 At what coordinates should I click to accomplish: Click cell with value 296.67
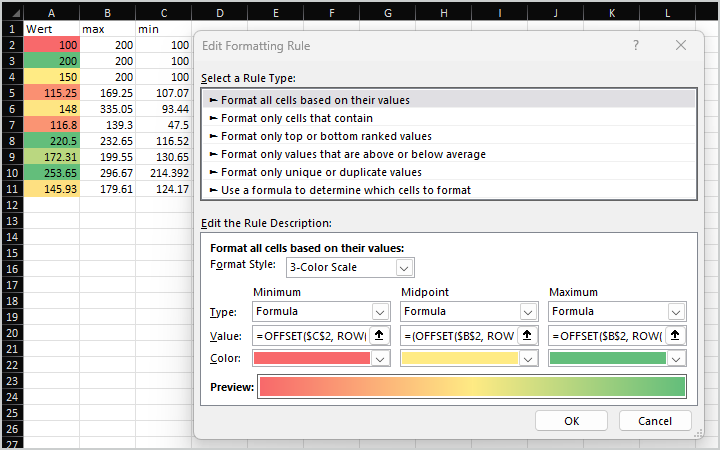click(107, 173)
